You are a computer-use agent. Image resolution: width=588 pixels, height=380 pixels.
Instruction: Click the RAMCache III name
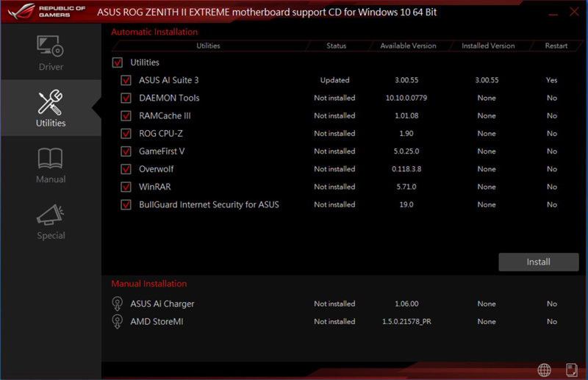(165, 115)
